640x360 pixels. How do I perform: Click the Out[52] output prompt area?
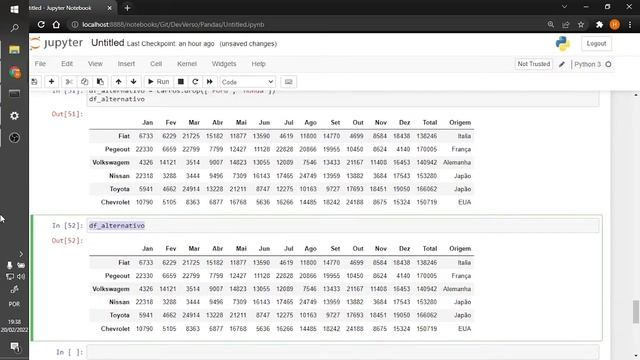[x=67, y=240]
